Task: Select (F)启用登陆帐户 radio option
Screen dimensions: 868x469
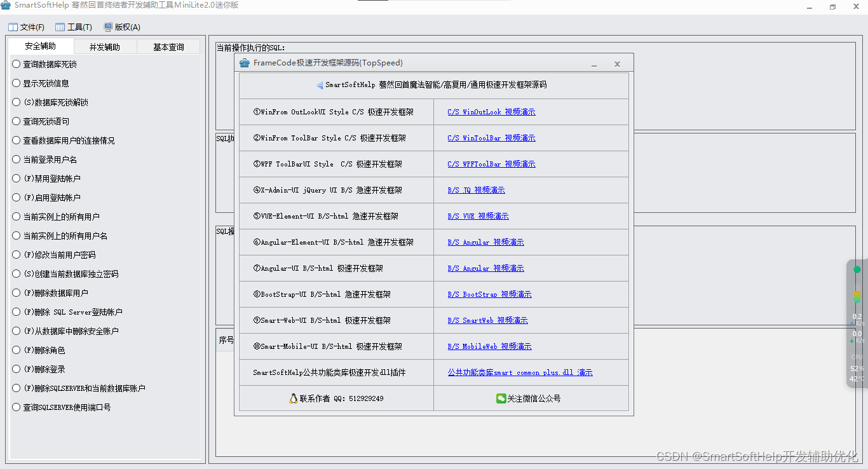Action: (46, 198)
